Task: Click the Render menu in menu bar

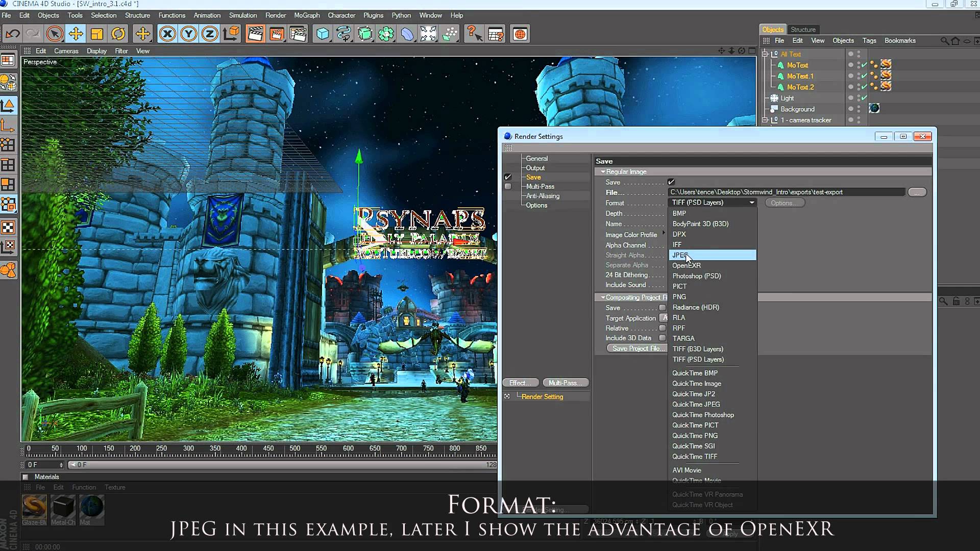Action: coord(275,15)
